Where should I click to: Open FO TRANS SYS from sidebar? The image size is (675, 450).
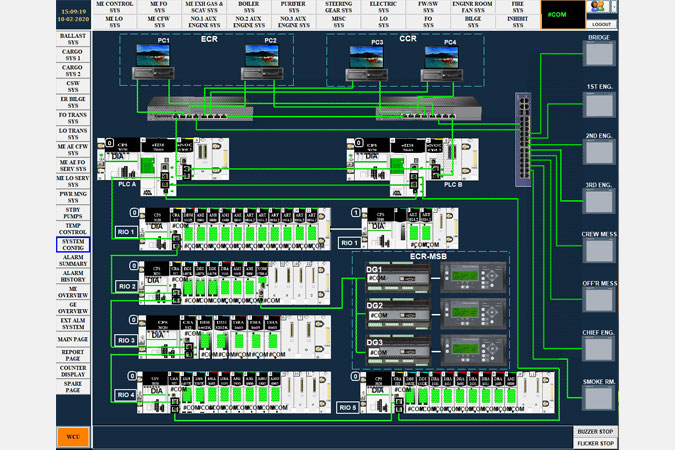(73, 118)
